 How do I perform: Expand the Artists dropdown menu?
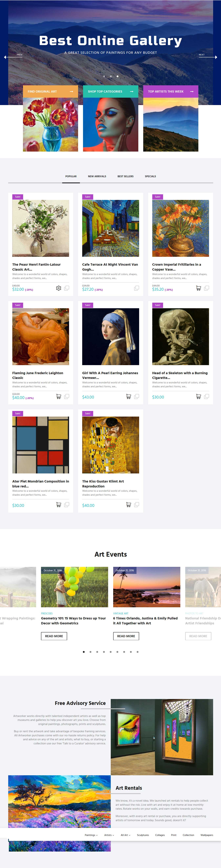click(x=109, y=835)
